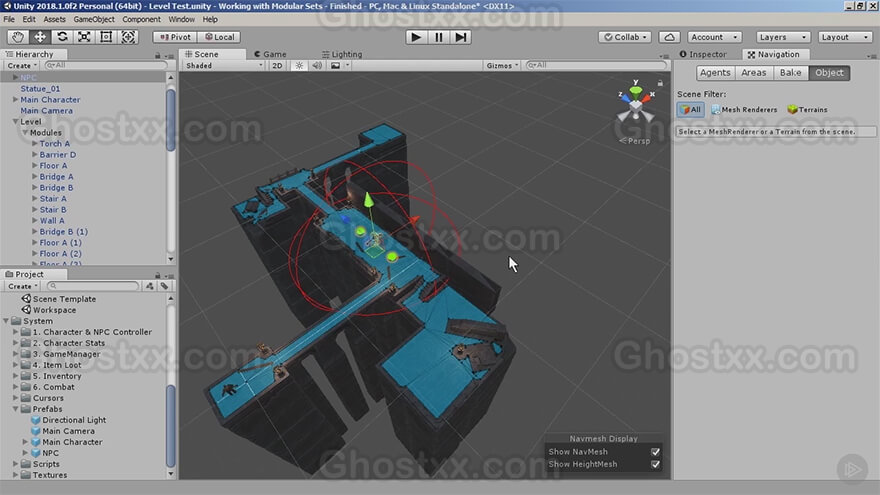This screenshot has width=880, height=495.
Task: Click the scene orientation gizmo cube
Action: (x=635, y=105)
